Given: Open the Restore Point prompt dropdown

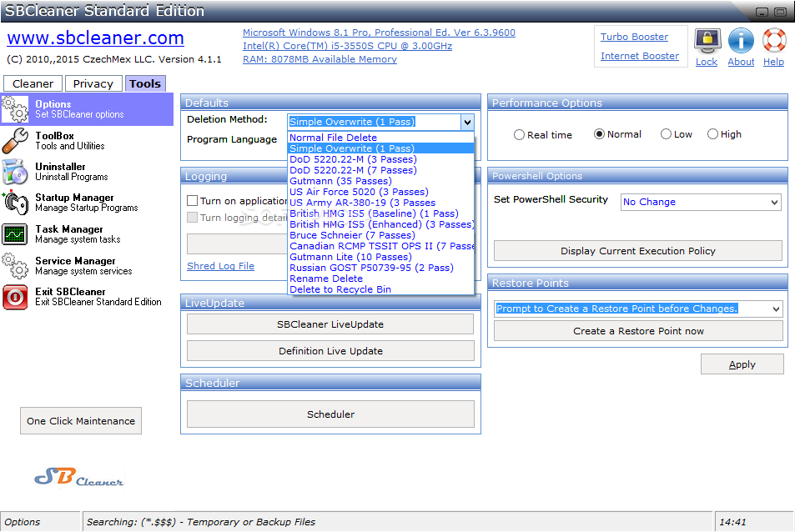Looking at the screenshot, I should [x=638, y=309].
